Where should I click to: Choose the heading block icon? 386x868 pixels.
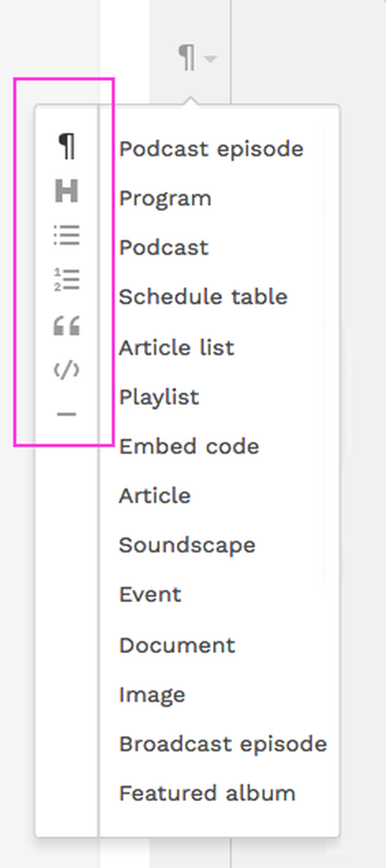click(x=67, y=191)
